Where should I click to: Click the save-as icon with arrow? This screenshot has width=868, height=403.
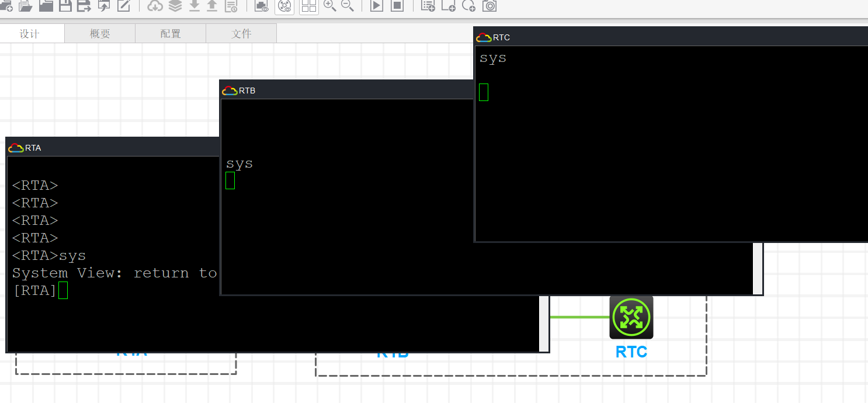pyautogui.click(x=84, y=6)
